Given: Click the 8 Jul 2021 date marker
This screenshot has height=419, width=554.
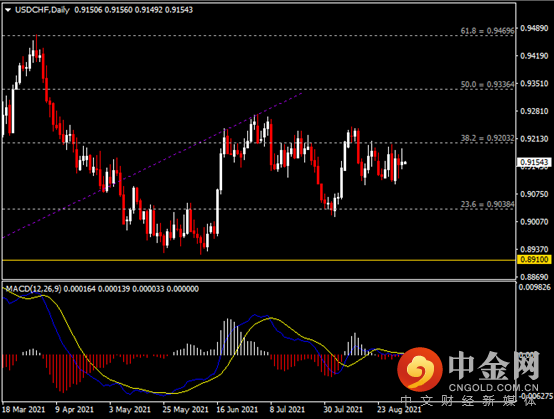Looking at the screenshot, I should [287, 410].
